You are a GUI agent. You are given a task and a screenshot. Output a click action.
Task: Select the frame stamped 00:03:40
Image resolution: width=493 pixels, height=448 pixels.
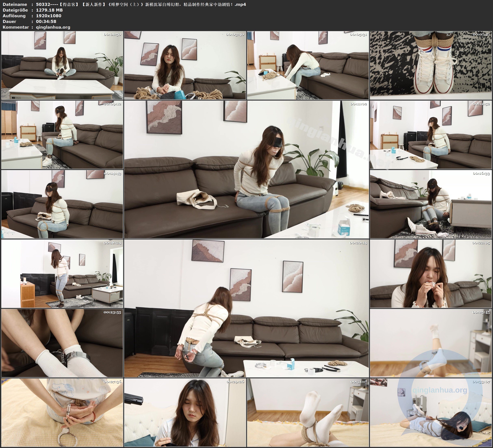click(185, 65)
